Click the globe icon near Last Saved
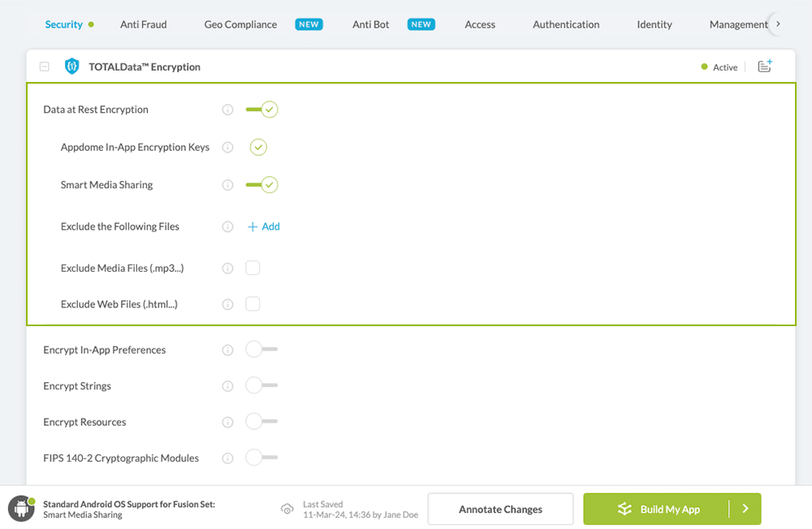This screenshot has height=529, width=812. (x=287, y=509)
